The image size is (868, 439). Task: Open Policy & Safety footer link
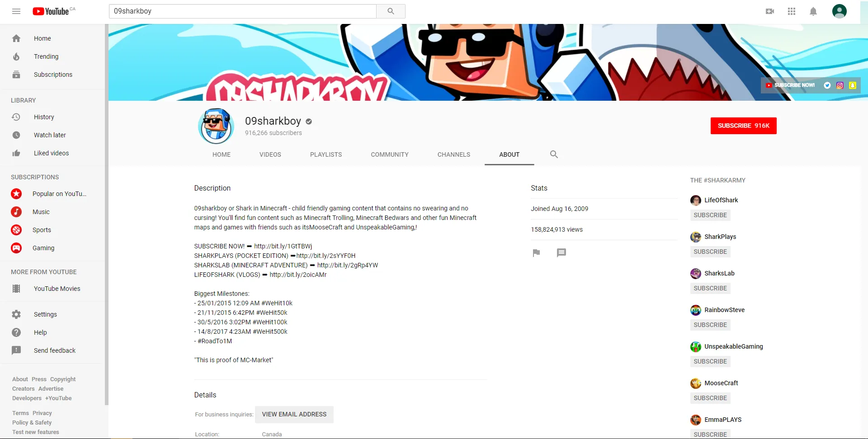(32, 423)
